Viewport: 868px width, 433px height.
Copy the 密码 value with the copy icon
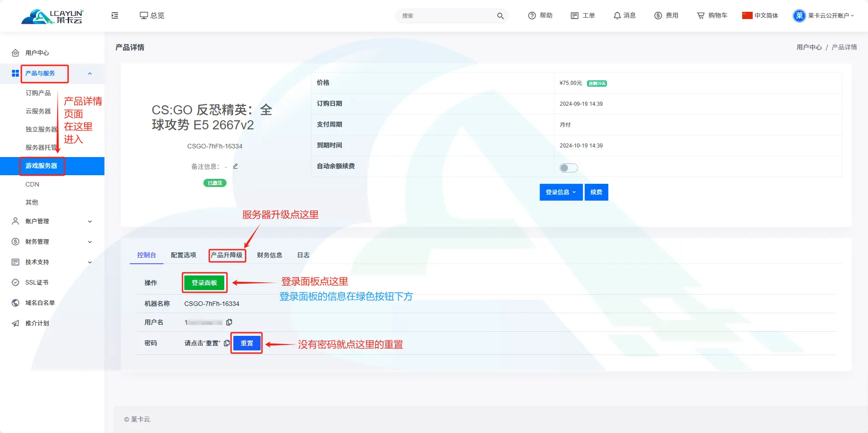pos(227,343)
